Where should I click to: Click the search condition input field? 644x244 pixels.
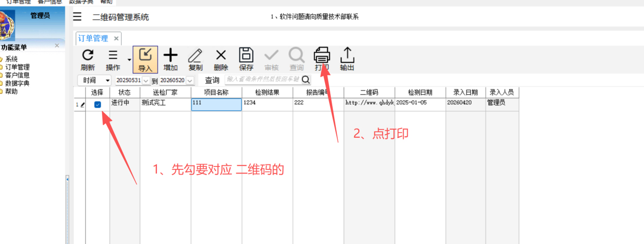[x=262, y=80]
